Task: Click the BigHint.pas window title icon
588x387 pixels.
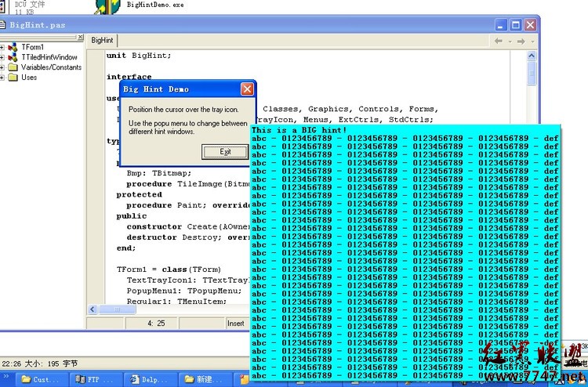Action: click(2, 25)
